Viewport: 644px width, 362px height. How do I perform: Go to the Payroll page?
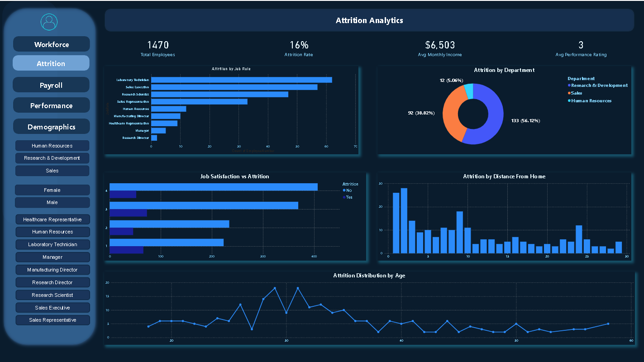[51, 85]
